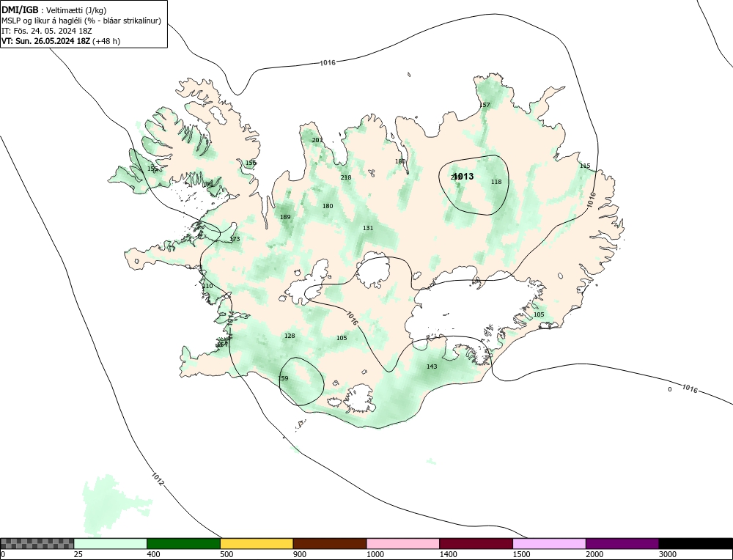Select the 218 CAPE value

(x=346, y=177)
